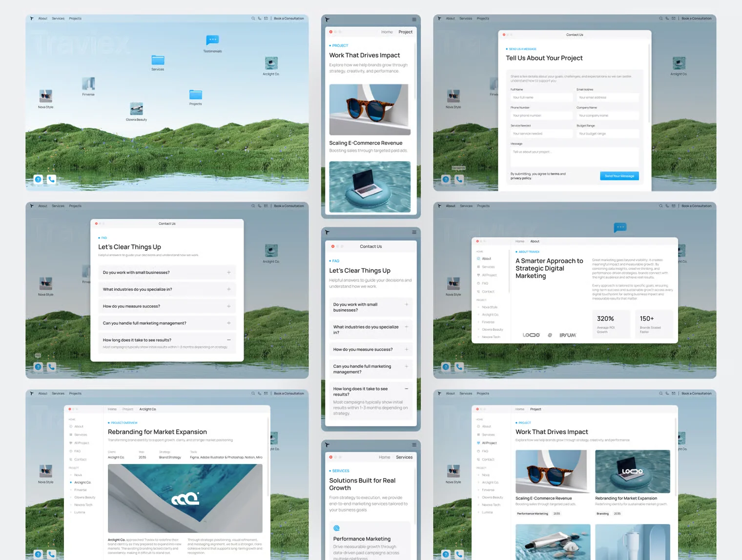The width and height of the screenshot is (742, 560).
Task: Click the Arclight Co. breadcrumb in the Rebranding window
Action: [148, 409]
